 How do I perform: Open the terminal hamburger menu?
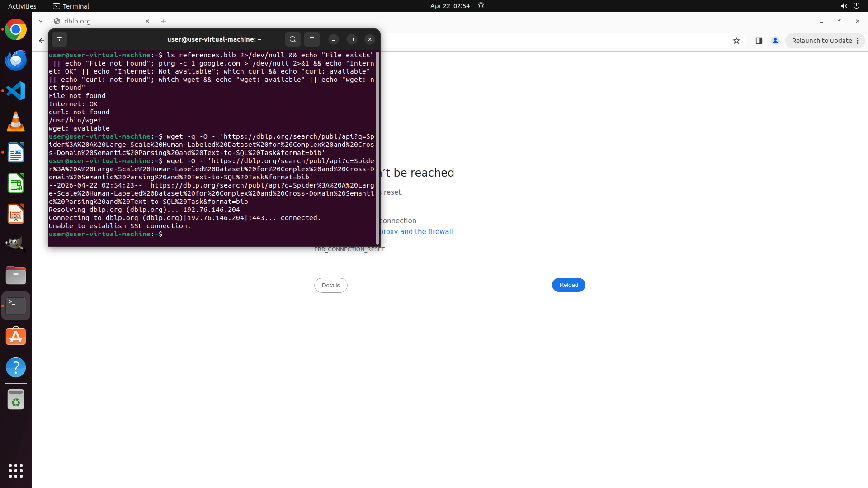tap(312, 39)
